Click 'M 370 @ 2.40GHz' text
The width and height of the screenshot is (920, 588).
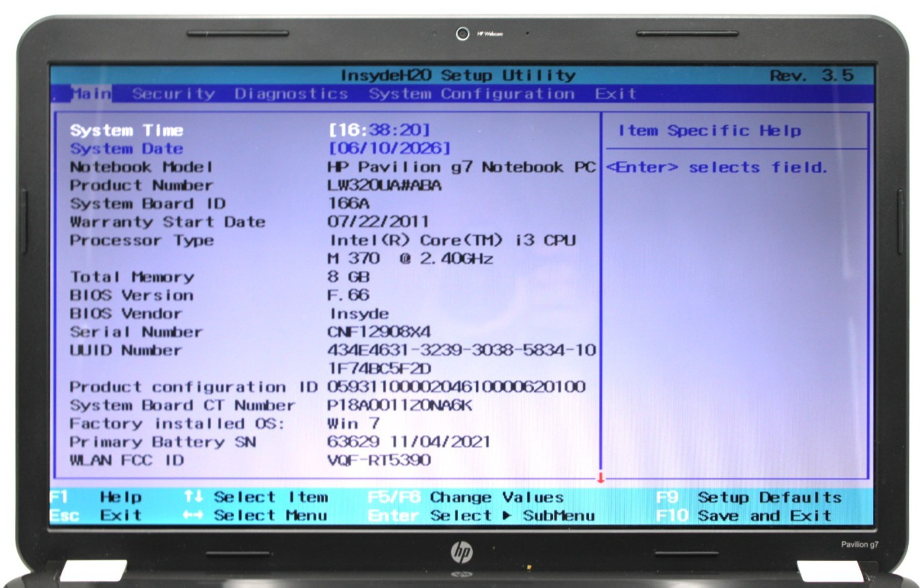pos(411,258)
